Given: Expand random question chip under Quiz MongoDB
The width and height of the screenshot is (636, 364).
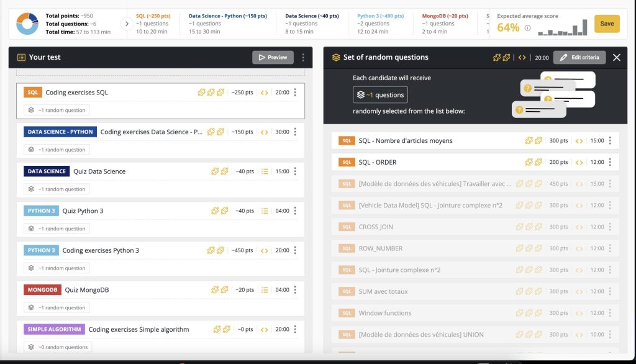Looking at the screenshot, I should click(x=57, y=307).
